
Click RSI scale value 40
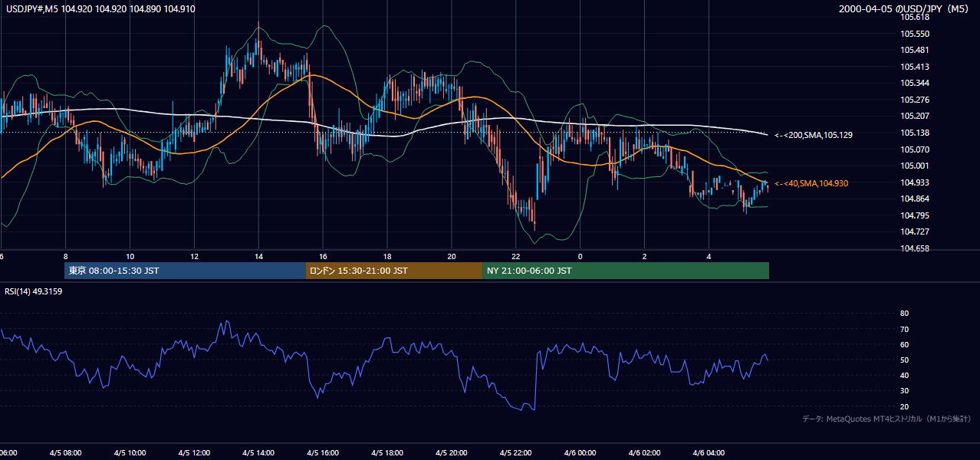[904, 375]
